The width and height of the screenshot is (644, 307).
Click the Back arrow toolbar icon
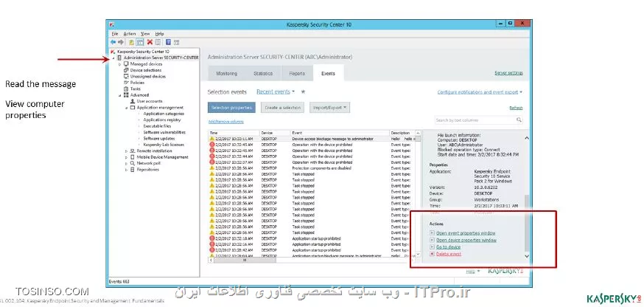[x=113, y=42]
